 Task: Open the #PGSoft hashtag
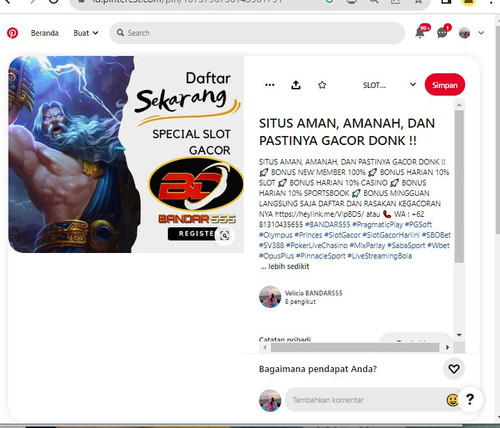[x=418, y=224]
